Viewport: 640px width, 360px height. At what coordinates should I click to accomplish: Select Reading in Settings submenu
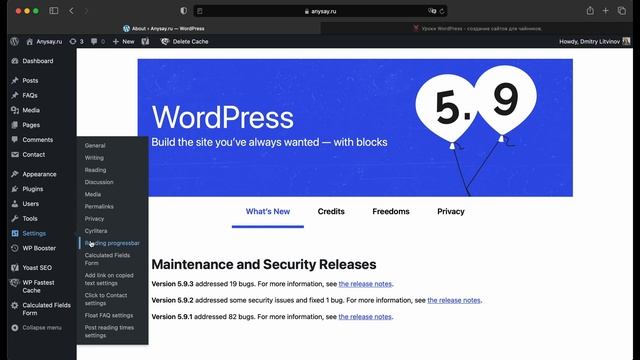96,170
